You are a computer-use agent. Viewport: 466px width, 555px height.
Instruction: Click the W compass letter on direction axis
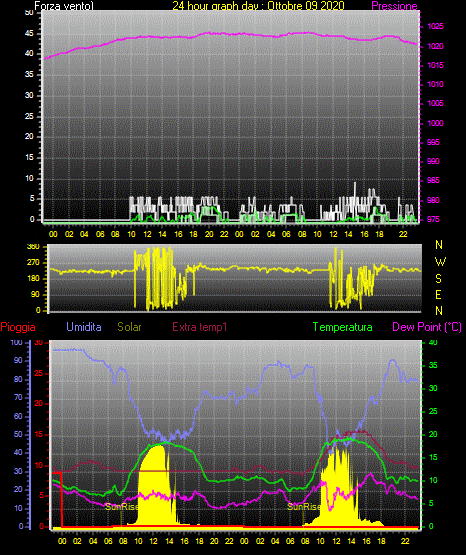coord(440,262)
